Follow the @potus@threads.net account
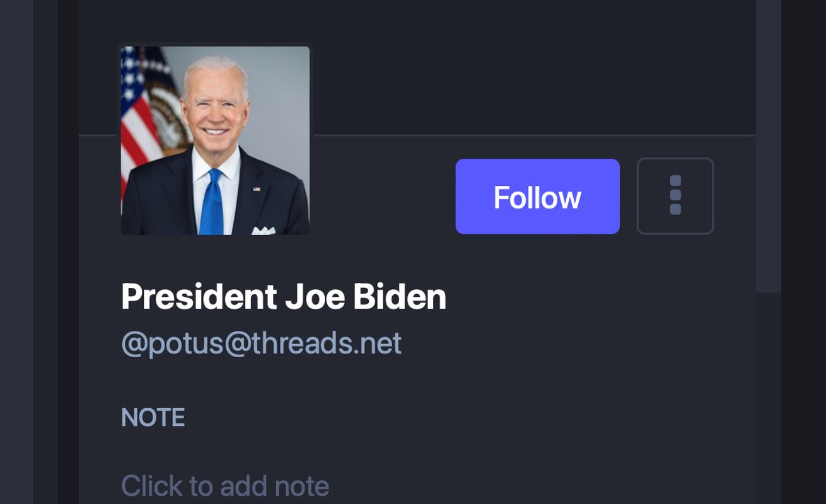826x504 pixels. point(537,196)
